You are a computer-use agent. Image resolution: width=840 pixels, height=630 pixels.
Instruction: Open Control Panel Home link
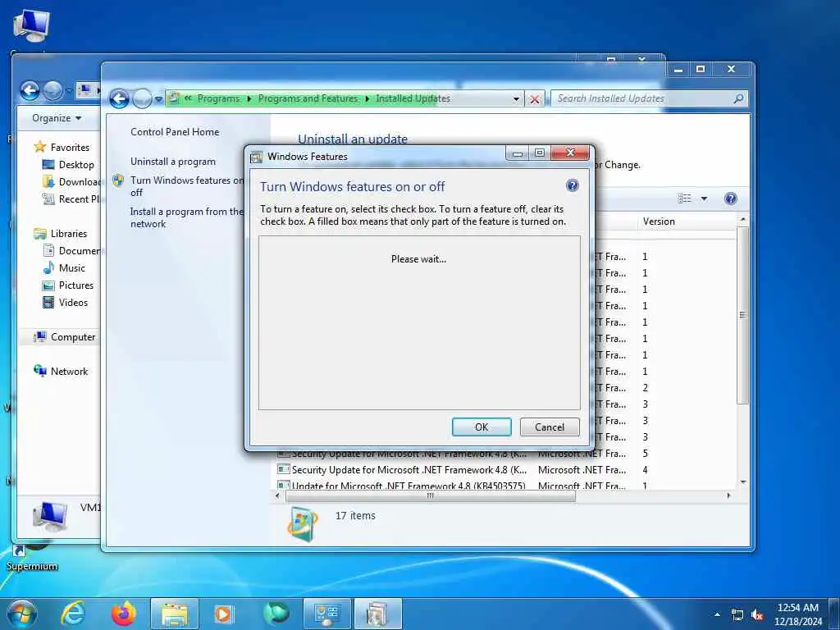coord(175,132)
